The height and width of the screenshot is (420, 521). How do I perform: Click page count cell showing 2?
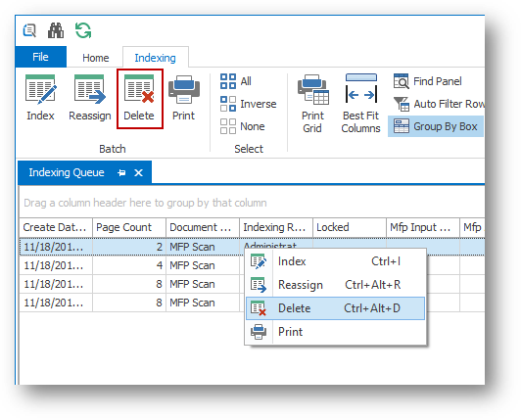tap(129, 247)
